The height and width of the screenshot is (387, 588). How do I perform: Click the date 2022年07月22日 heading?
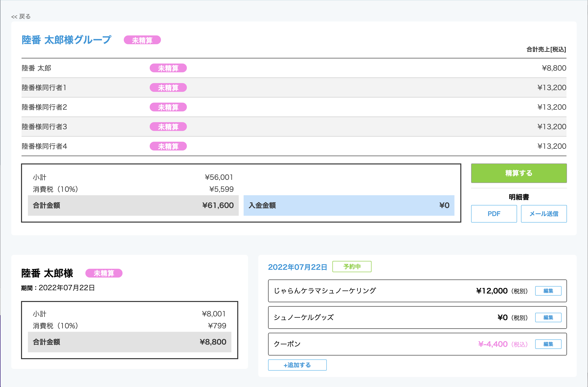[297, 267]
